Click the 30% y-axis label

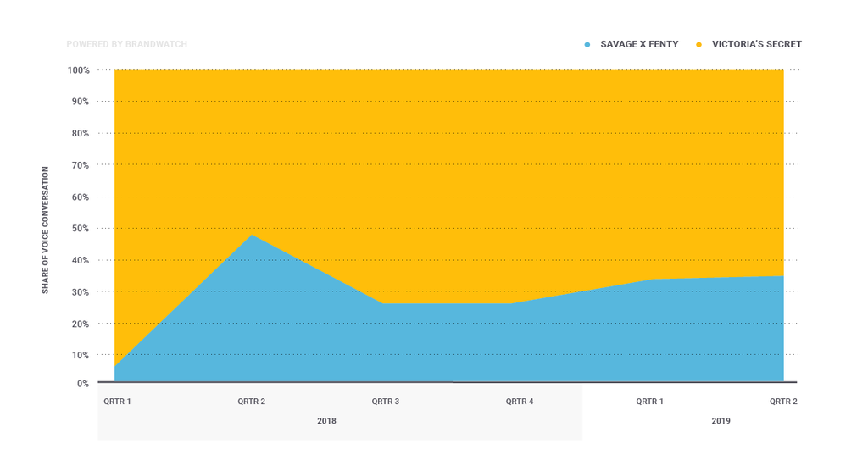(80, 292)
